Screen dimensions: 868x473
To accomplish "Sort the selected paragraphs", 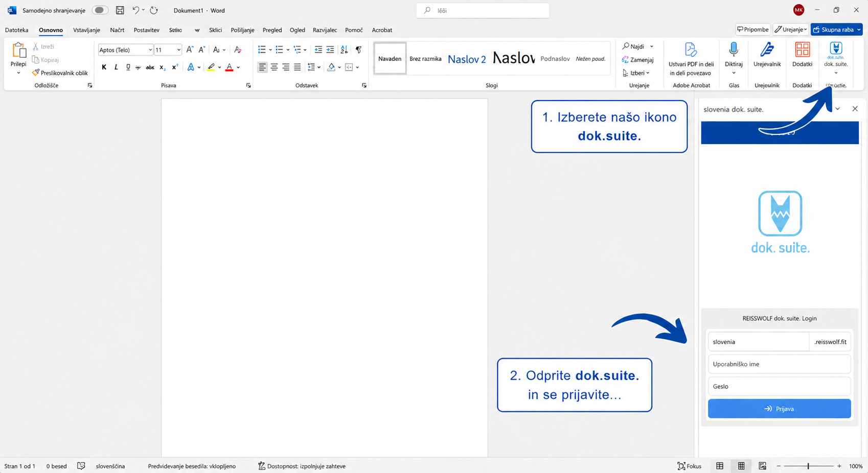I will coord(344,50).
